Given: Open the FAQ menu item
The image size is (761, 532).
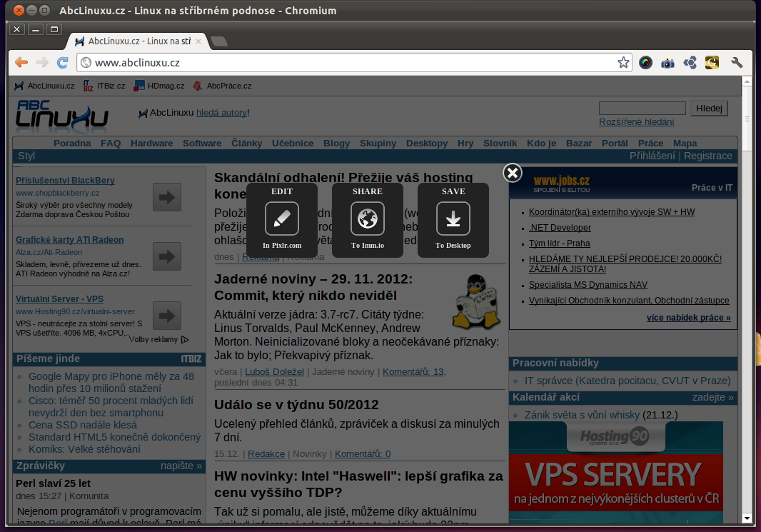Looking at the screenshot, I should (x=111, y=144).
